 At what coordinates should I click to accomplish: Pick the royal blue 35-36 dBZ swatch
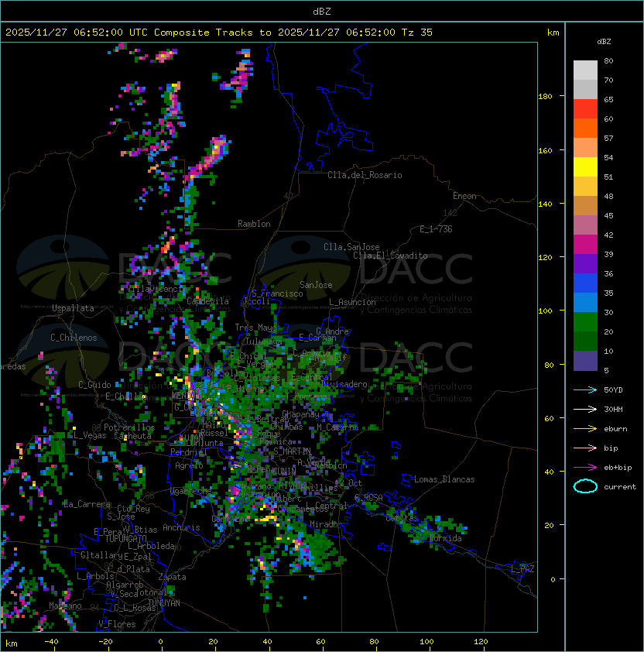coord(585,283)
